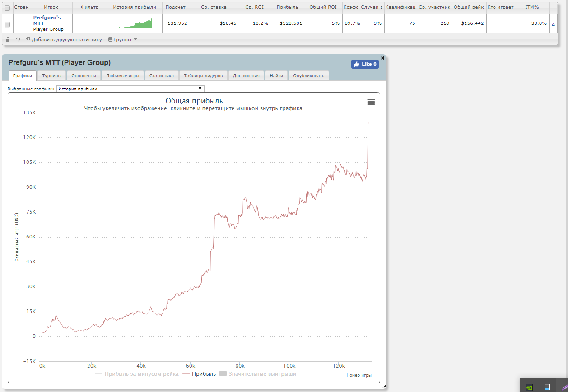Click the Страна column header
568x392 pixels.
[22, 7]
